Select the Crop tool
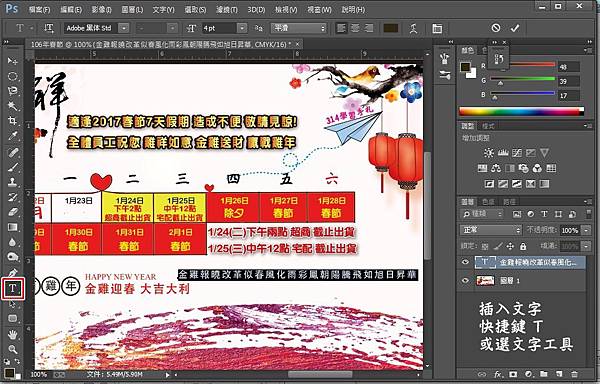The height and width of the screenshot is (384, 600). coord(13,121)
